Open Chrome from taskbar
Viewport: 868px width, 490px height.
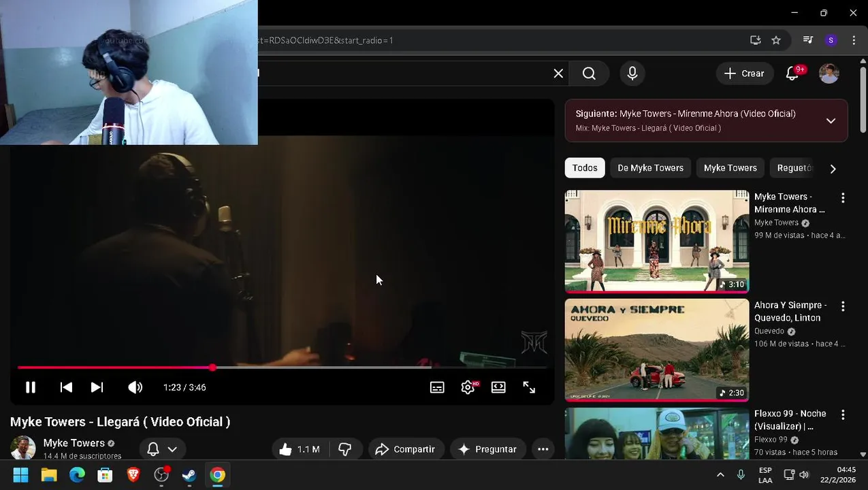click(x=218, y=475)
